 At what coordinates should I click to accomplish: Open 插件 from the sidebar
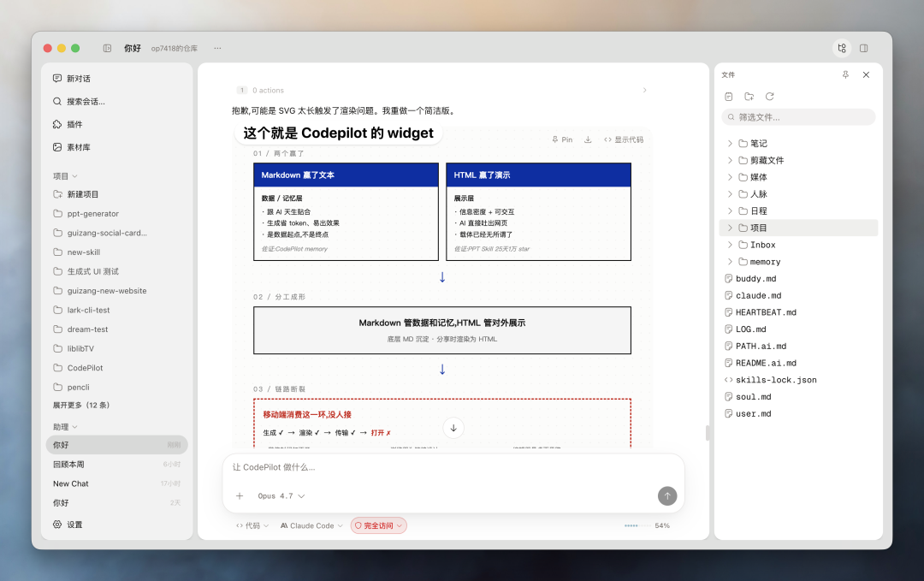pyautogui.click(x=68, y=124)
